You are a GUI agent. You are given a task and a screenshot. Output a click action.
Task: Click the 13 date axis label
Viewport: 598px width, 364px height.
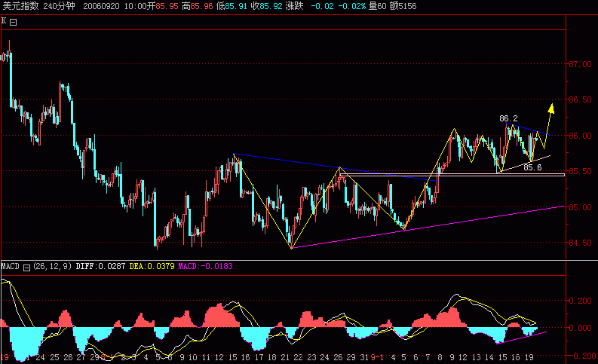point(476,357)
